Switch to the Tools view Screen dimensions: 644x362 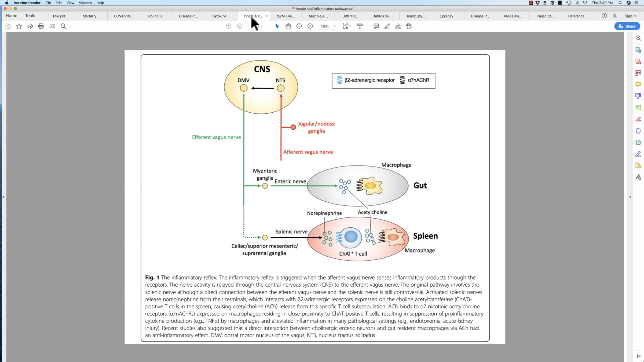pos(30,16)
